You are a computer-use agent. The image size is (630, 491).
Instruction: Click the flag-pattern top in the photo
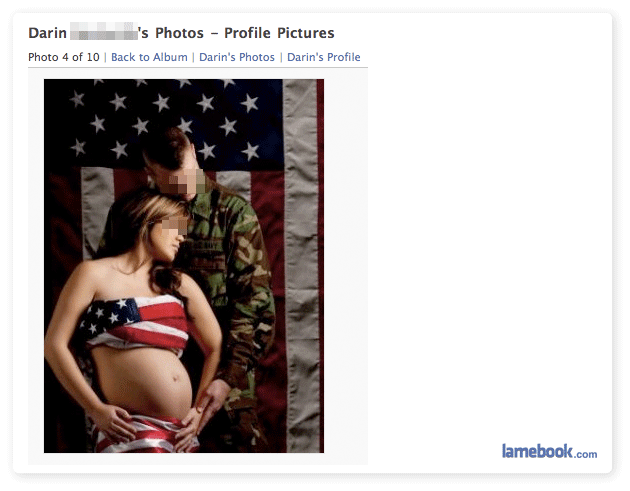coord(135,323)
